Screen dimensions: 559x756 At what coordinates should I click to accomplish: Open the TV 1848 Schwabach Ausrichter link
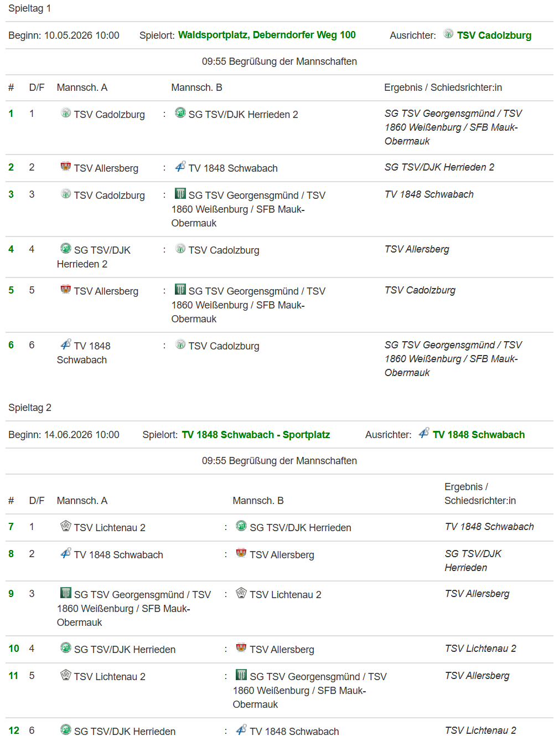click(478, 435)
